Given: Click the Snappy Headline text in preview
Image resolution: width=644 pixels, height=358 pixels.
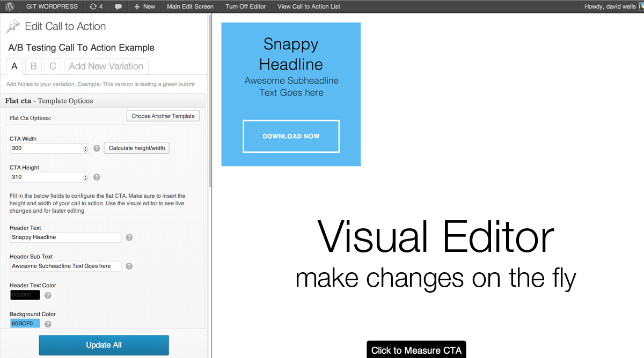Looking at the screenshot, I should pos(291,54).
